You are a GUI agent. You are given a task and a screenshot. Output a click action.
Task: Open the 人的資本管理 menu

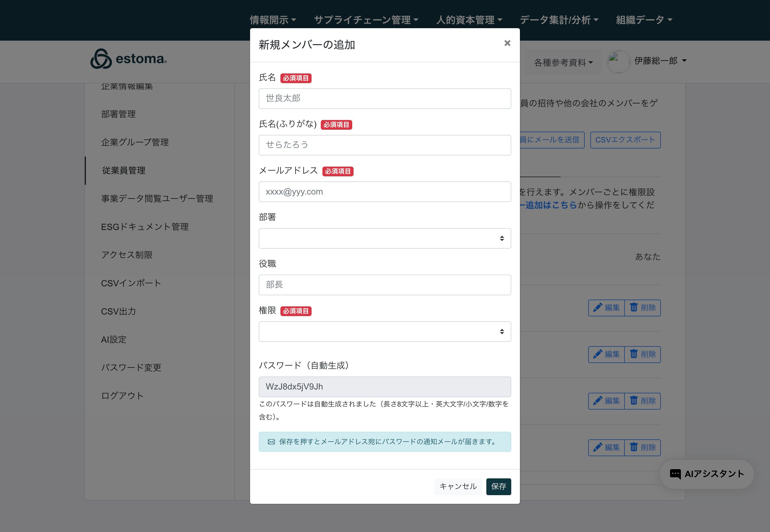tap(469, 20)
